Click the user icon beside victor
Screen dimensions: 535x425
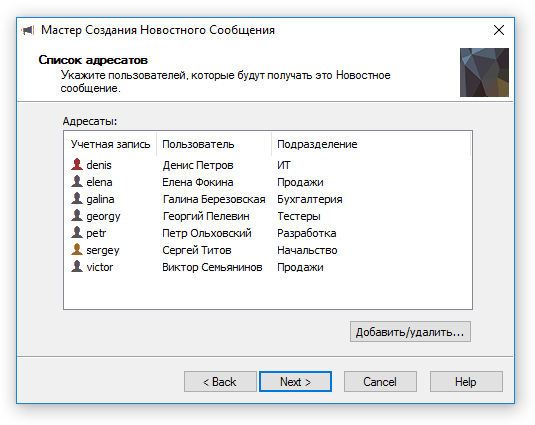click(x=77, y=266)
